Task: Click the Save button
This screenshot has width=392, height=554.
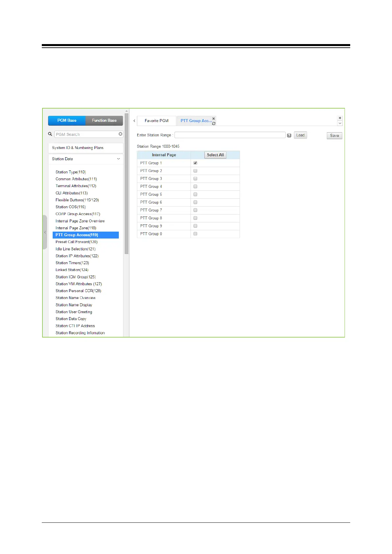Action: pos(334,136)
